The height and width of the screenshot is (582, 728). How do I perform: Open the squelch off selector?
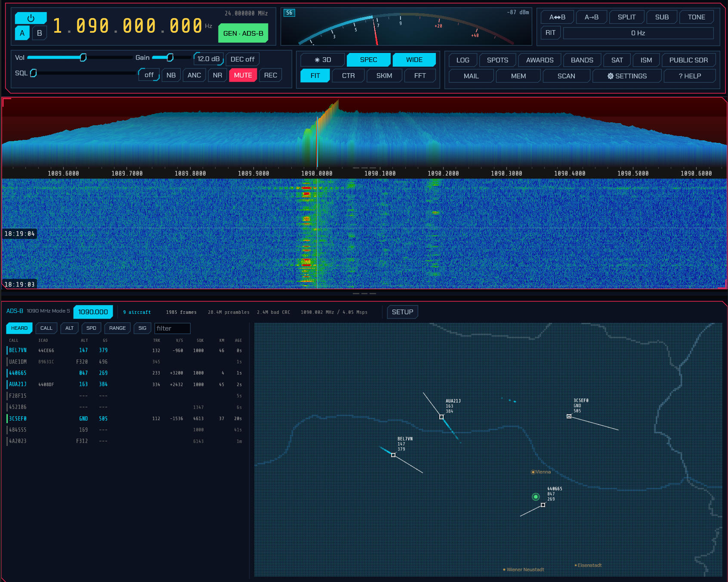pyautogui.click(x=149, y=75)
